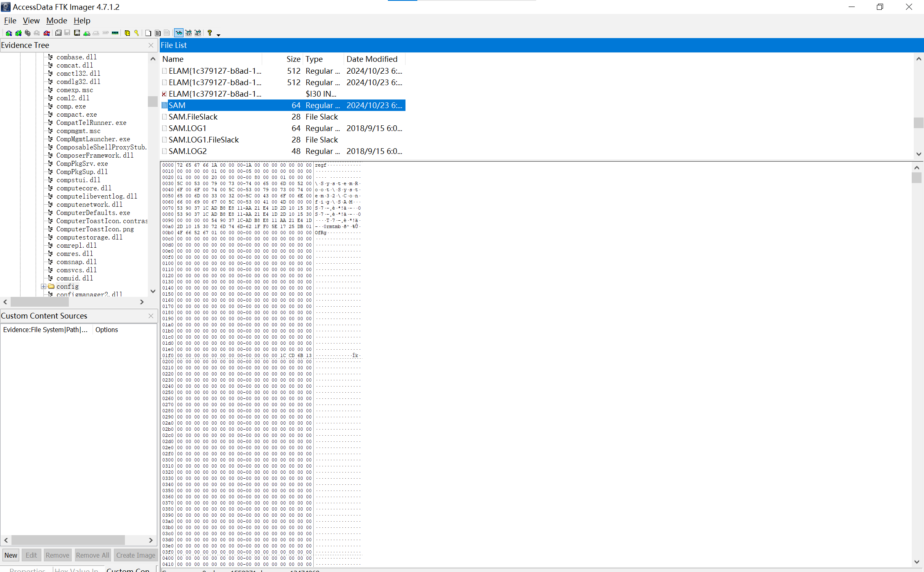Image resolution: width=924 pixels, height=572 pixels.
Task: Open the Image Mounting tool icon
Action: pyautogui.click(x=27, y=33)
